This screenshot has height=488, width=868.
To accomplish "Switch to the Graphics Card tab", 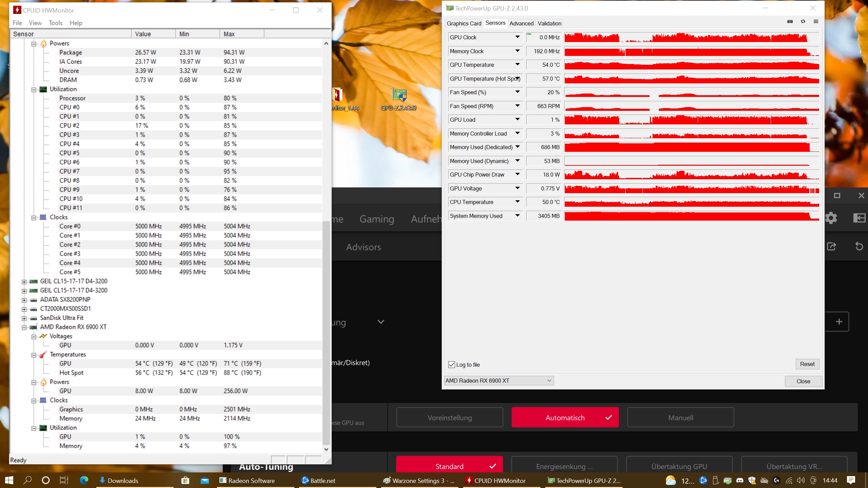I will click(464, 23).
